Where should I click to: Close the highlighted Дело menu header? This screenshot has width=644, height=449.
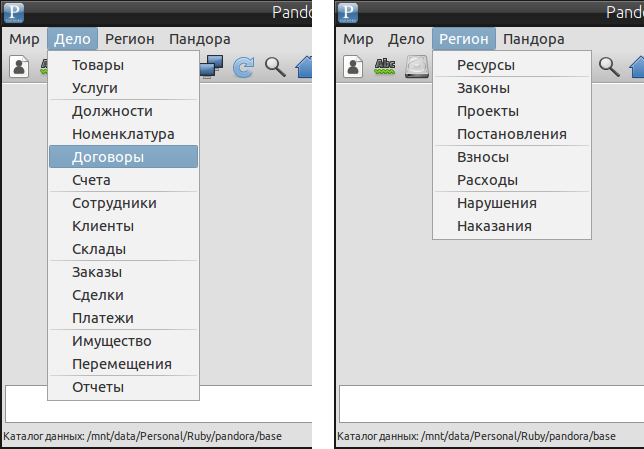[x=72, y=39]
